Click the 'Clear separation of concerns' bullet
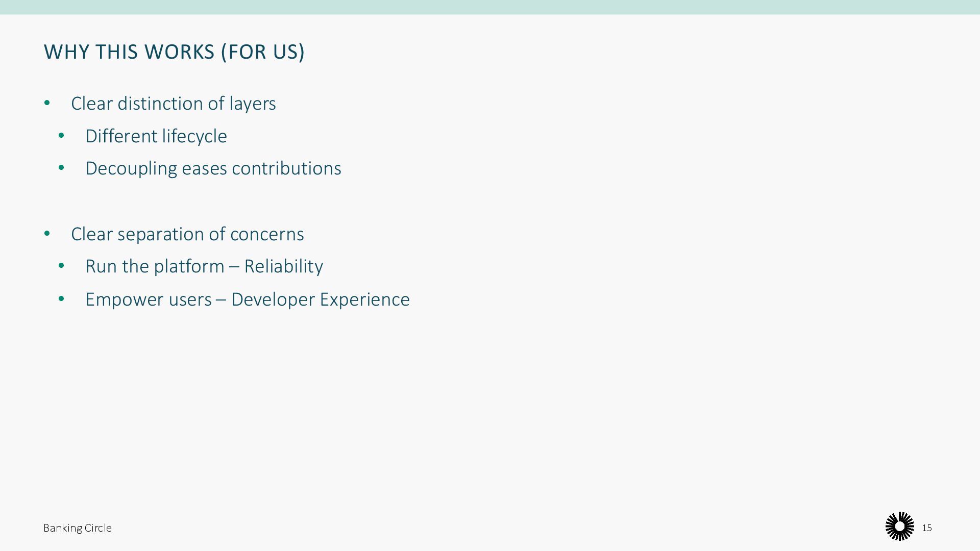 click(187, 234)
